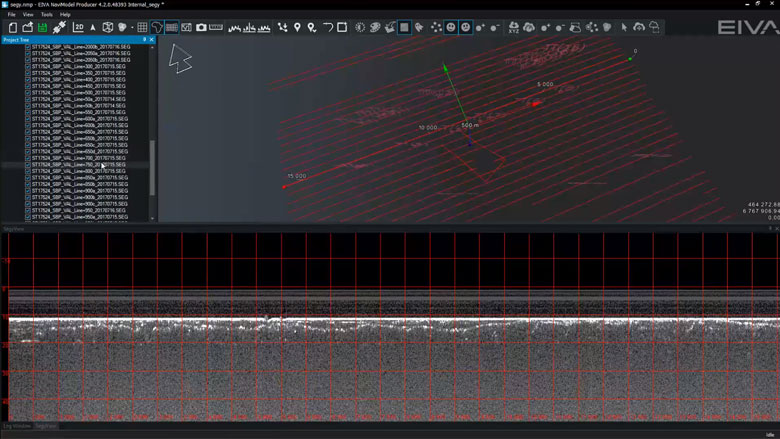
Task: Click the new document icon
Action: pyautogui.click(x=14, y=27)
